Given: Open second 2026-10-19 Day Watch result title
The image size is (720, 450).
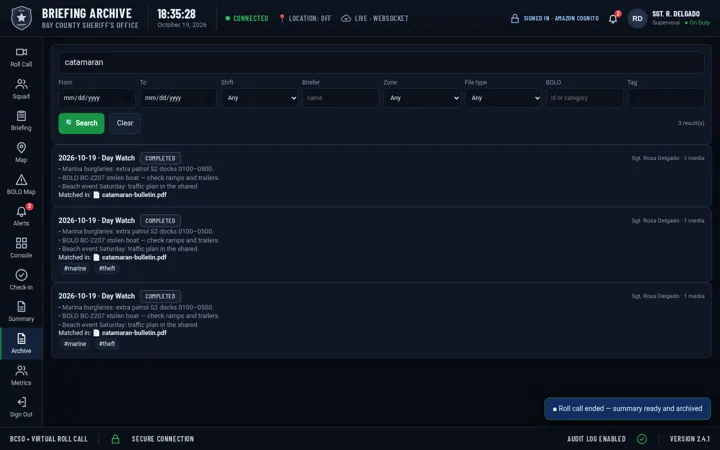Looking at the screenshot, I should click(x=96, y=220).
